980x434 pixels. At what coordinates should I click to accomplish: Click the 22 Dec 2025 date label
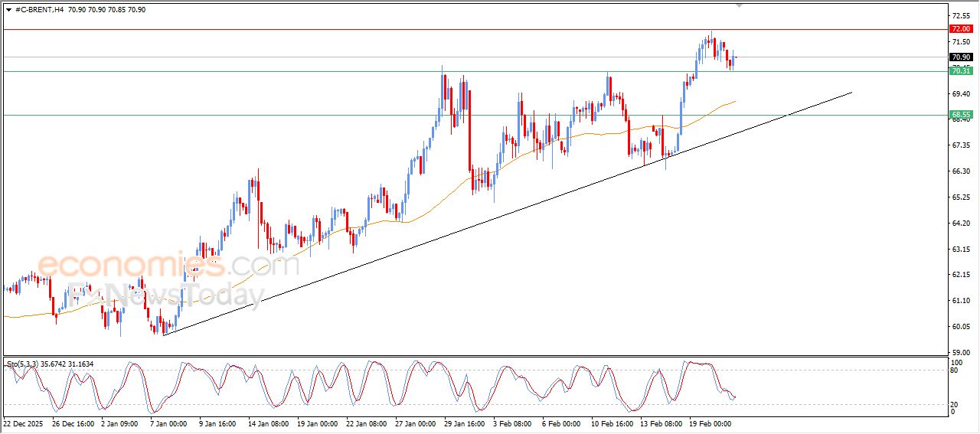coord(24,423)
